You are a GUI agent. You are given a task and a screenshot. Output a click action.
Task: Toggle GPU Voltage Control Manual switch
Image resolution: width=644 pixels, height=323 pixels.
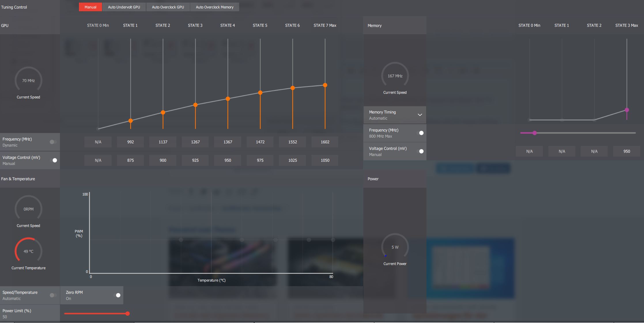54,160
